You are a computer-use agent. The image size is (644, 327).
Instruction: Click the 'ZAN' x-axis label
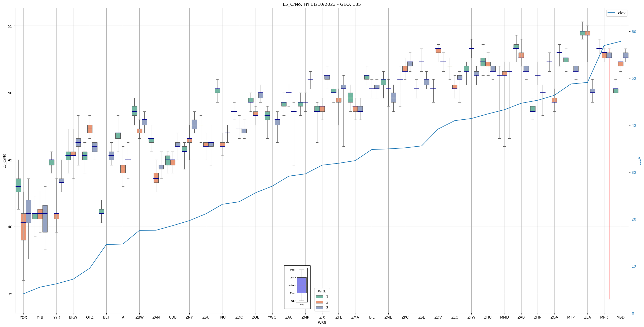tap(156, 317)
